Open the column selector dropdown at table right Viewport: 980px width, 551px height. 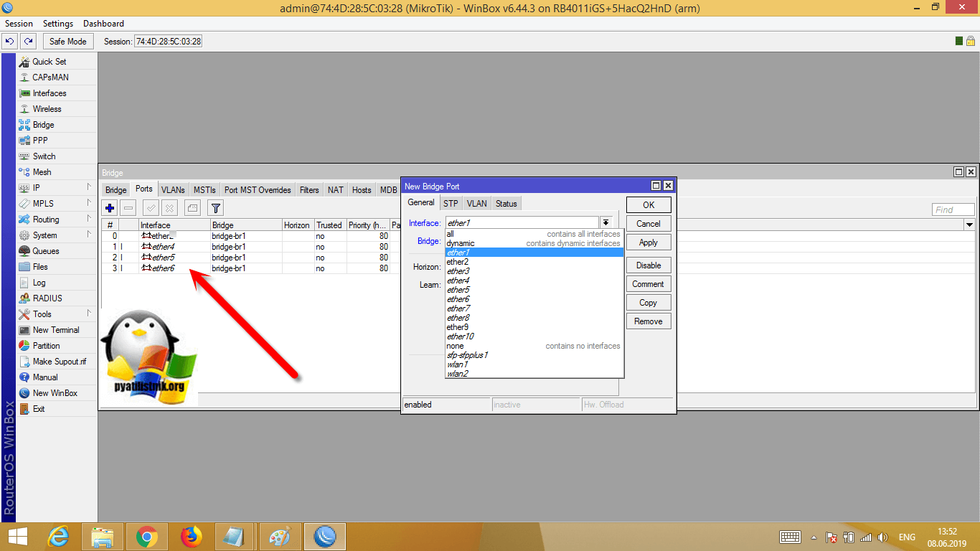coord(969,225)
